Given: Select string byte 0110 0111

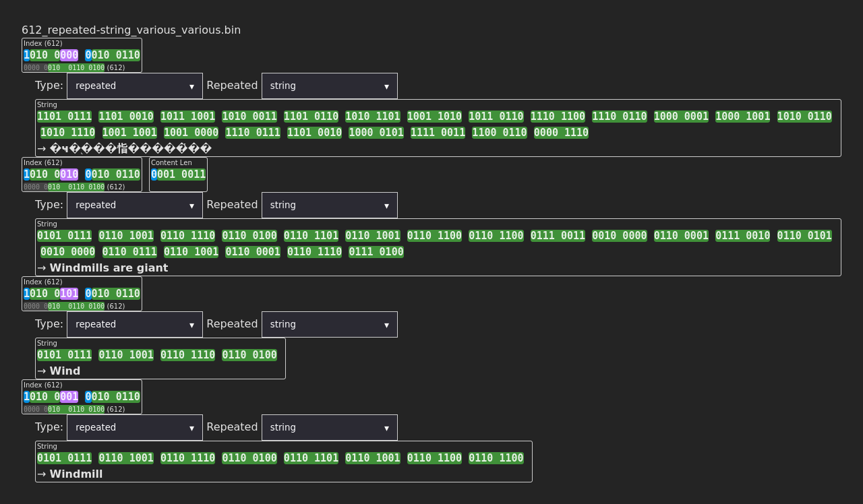Looking at the screenshot, I should [x=129, y=252].
